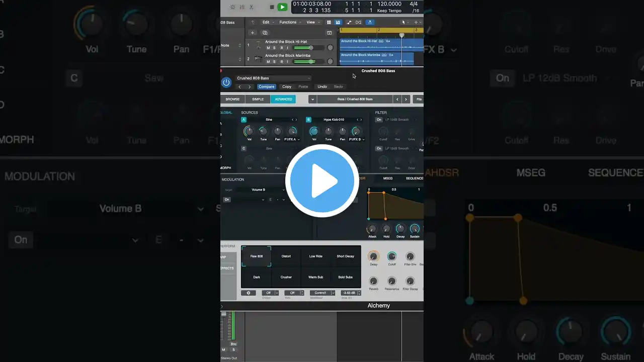Select the Around the Block Marimba region
Viewport: 644px width, 362px height.
[x=377, y=58]
